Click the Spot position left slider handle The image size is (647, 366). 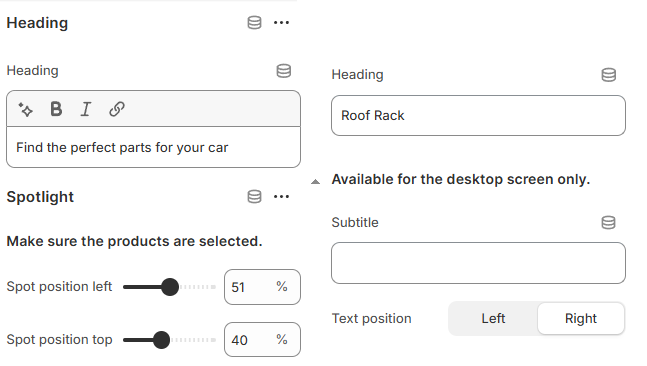170,287
